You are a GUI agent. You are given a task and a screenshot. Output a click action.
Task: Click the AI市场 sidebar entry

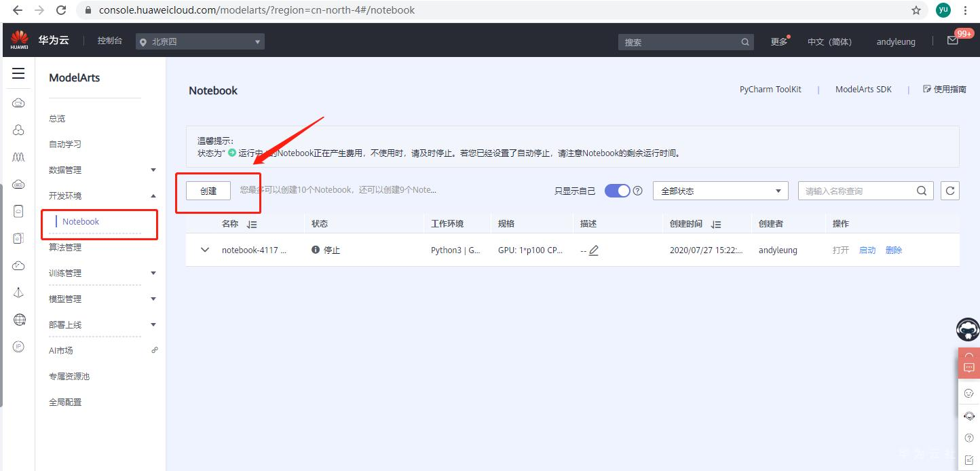(x=60, y=350)
